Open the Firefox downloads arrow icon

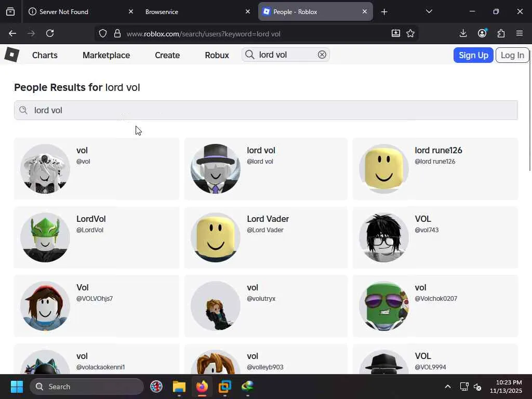click(463, 33)
